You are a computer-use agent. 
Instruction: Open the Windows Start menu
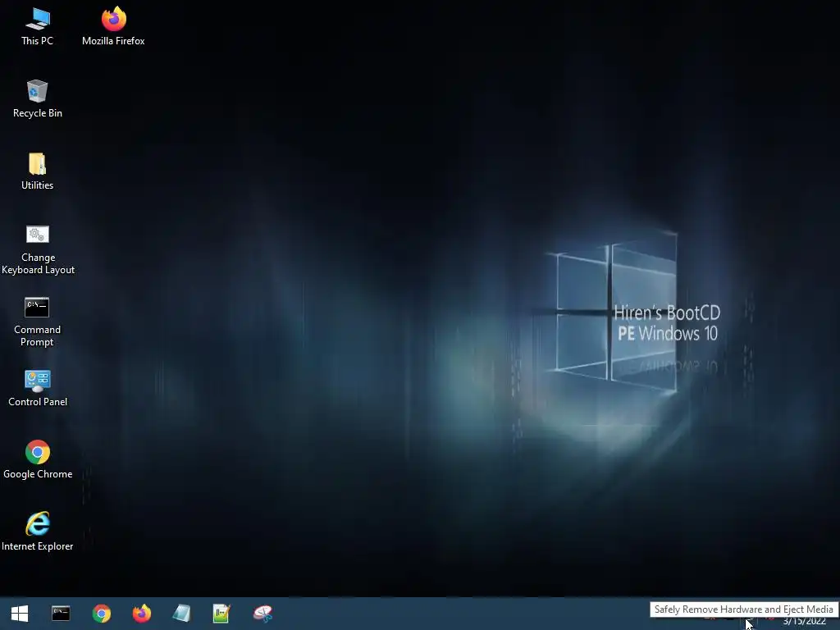point(20,614)
